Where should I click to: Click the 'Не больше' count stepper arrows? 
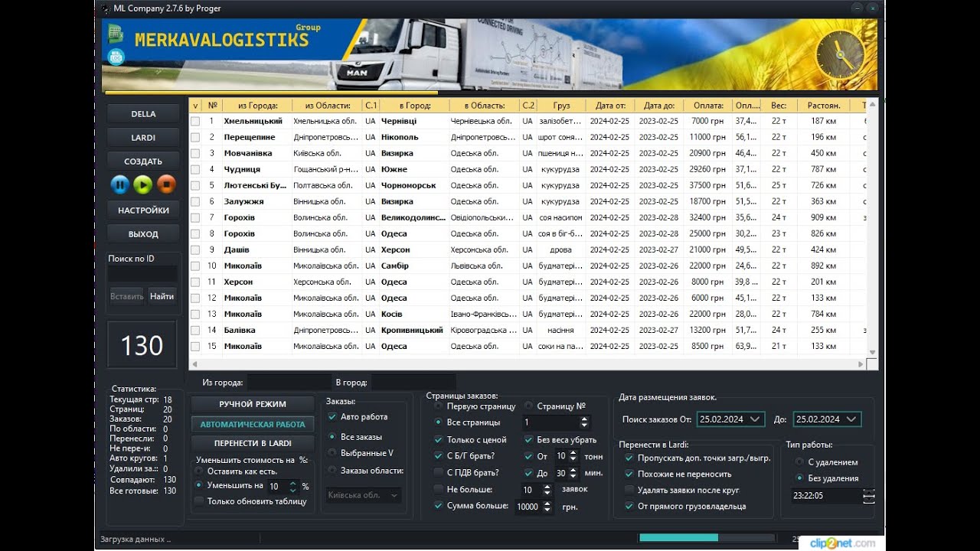point(548,489)
